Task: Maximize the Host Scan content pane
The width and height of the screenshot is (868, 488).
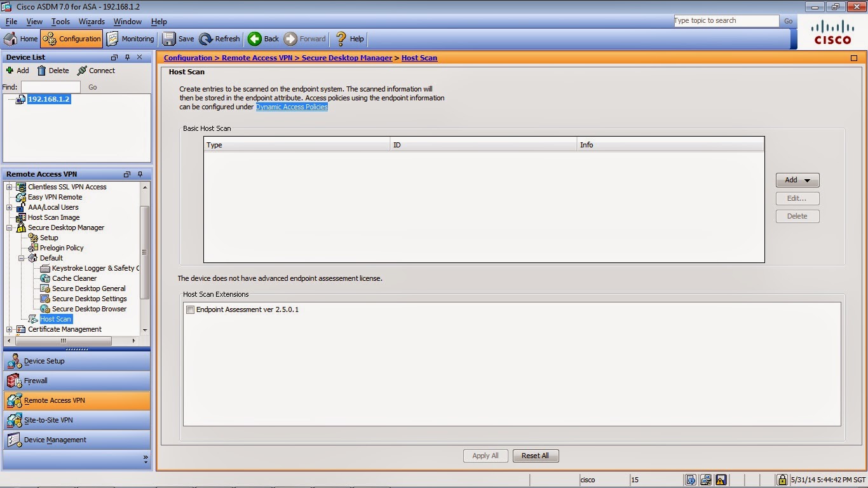Action: point(854,58)
